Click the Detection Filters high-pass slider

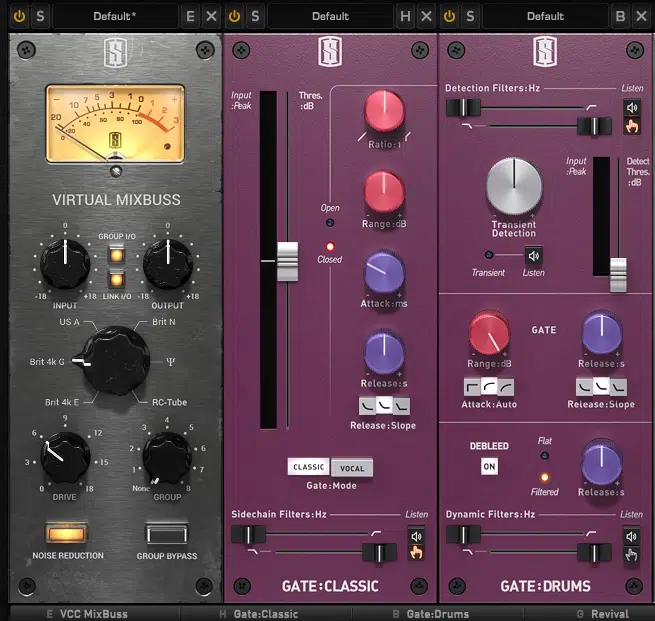coord(463,107)
